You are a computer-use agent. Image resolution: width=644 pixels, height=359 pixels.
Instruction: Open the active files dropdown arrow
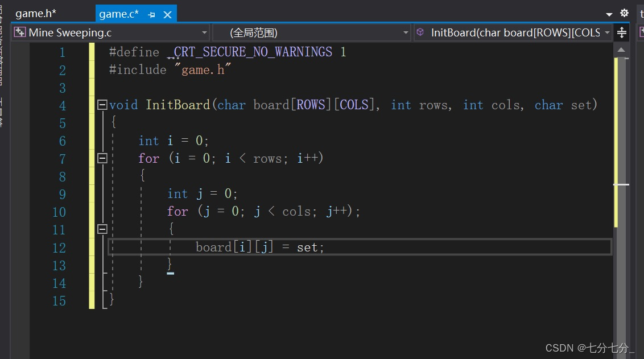coord(609,14)
